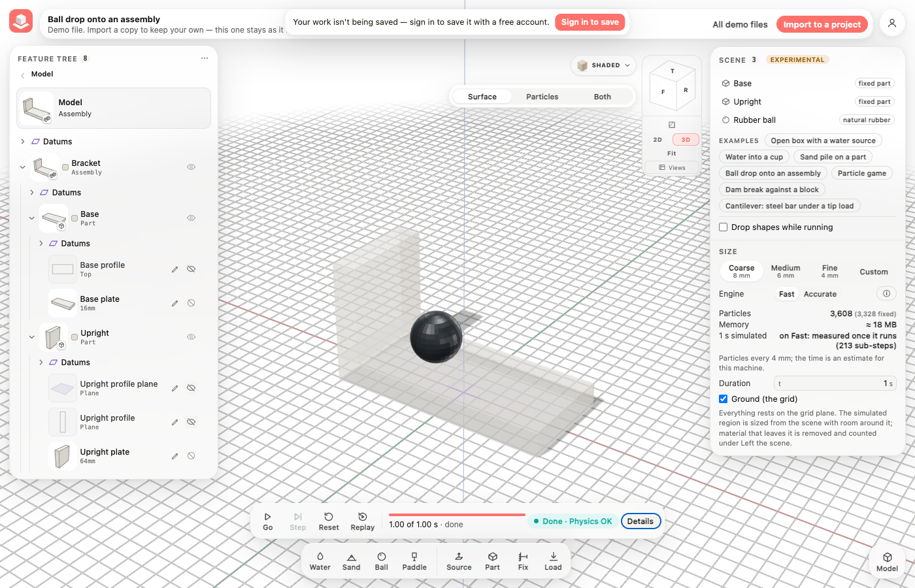Screen dimensions: 915x588
Task: Switch to the Particles view tab
Action: pos(542,97)
